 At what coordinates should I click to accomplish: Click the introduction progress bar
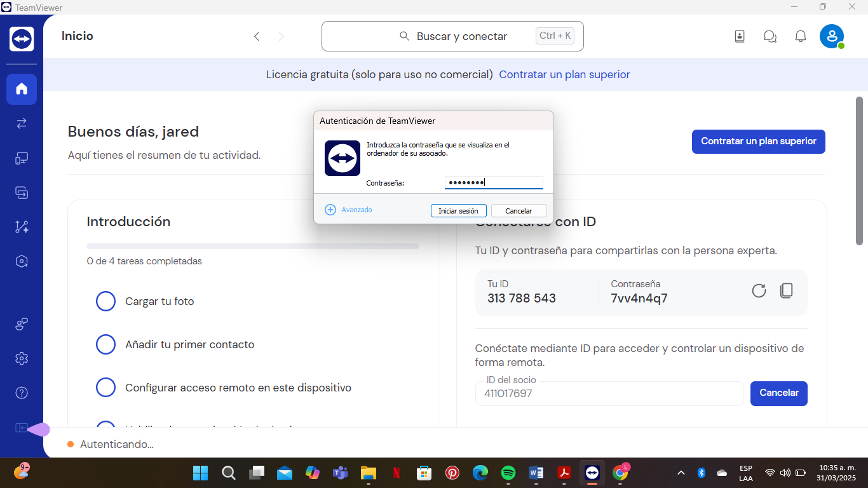[253, 246]
